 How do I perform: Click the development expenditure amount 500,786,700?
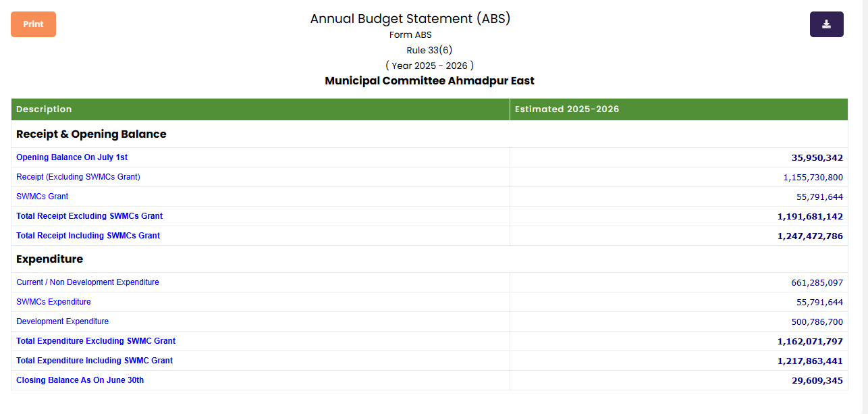point(817,322)
